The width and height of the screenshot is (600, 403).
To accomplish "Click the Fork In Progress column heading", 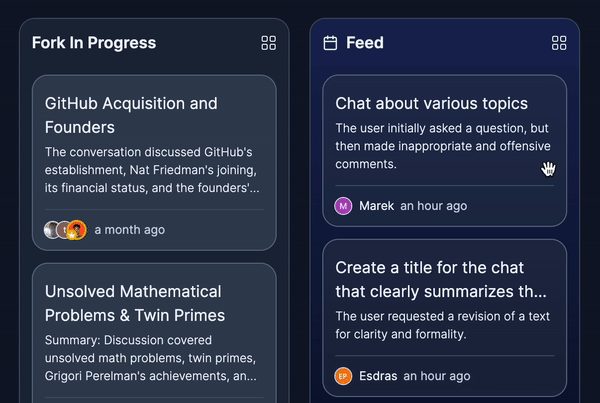I will 94,43.
